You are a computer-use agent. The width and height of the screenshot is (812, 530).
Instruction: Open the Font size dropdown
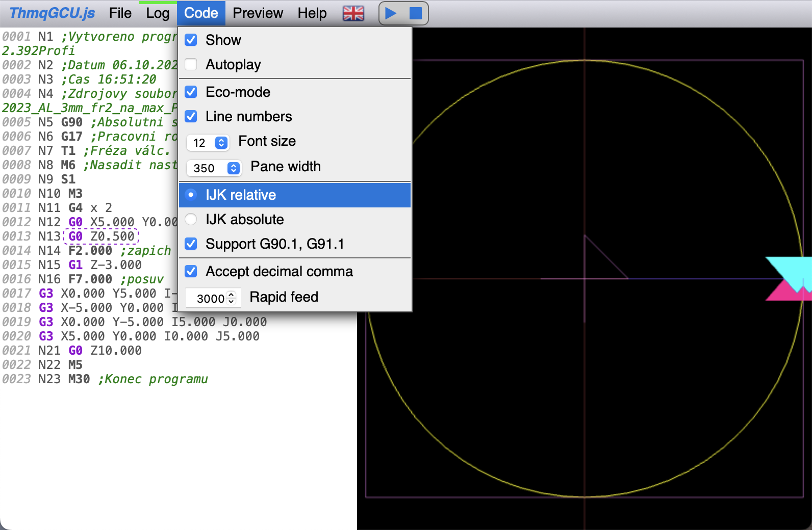(208, 143)
